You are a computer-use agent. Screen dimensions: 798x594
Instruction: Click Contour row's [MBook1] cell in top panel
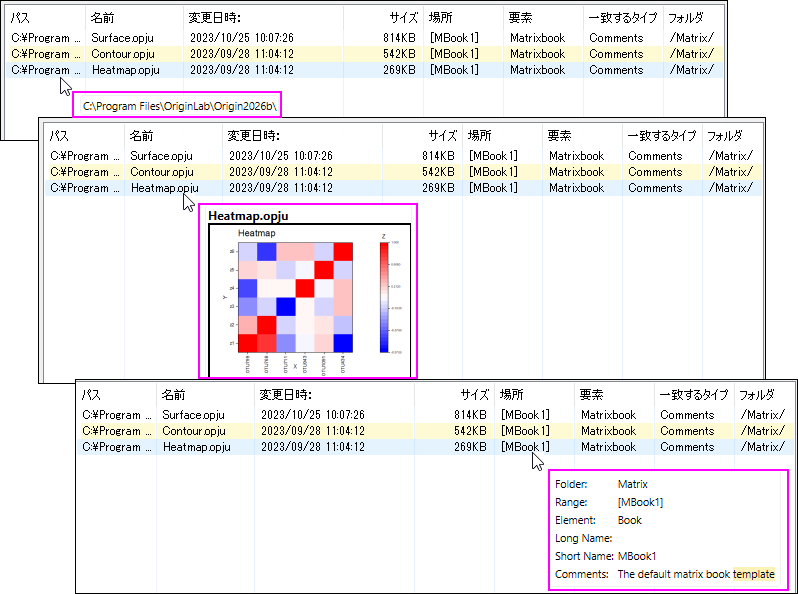(454, 54)
